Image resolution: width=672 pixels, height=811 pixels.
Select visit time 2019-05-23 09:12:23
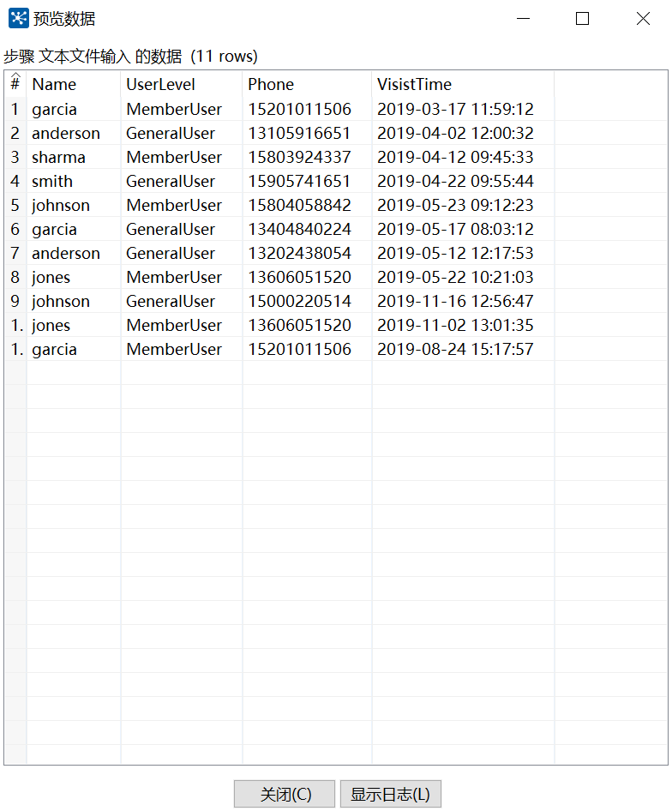point(463,206)
